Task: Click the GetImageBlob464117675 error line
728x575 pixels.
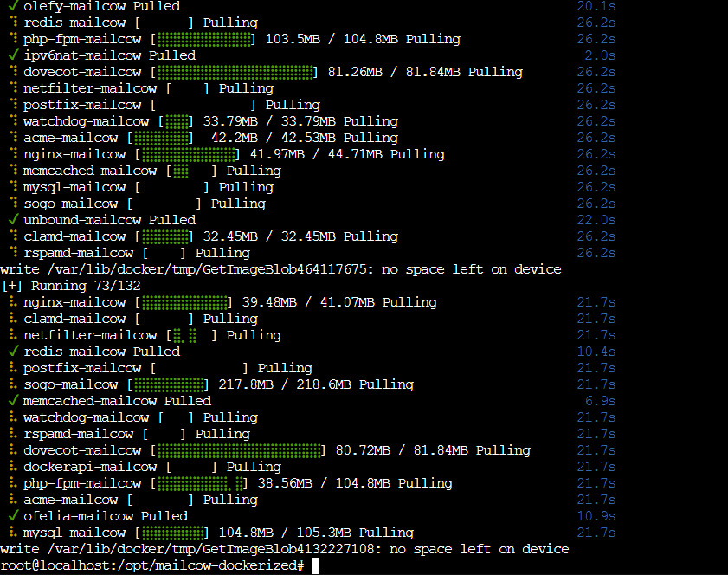Action: [280, 269]
